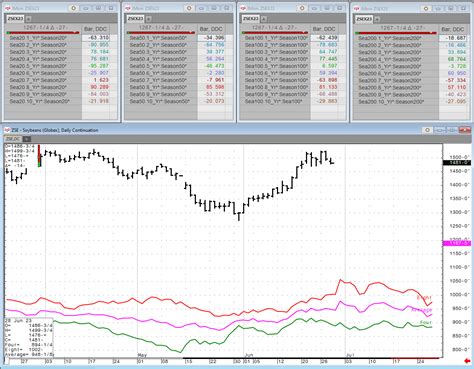Image resolution: width=474 pixels, height=369 pixels.
Task: Open settings gear in Sea200 monitor window
Action: pyautogui.click(x=425, y=8)
